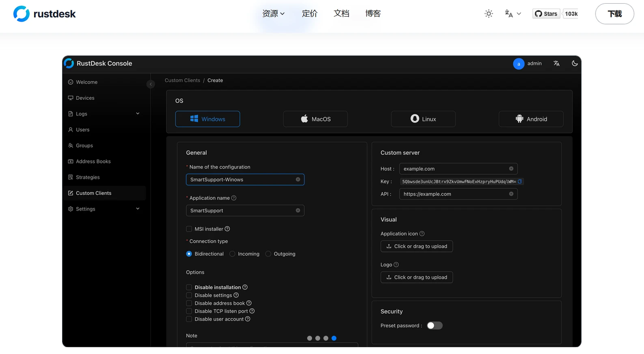Expand the language selector chevron

[519, 13]
